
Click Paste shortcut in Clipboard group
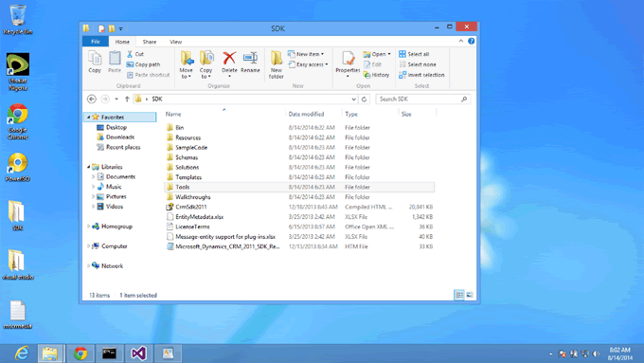pos(149,75)
